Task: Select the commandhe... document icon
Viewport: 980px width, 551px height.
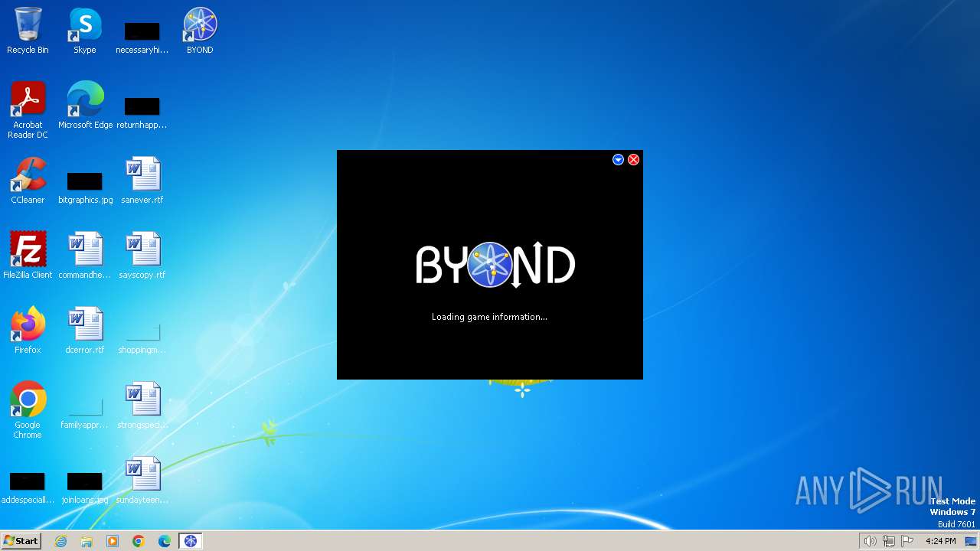Action: [85, 256]
